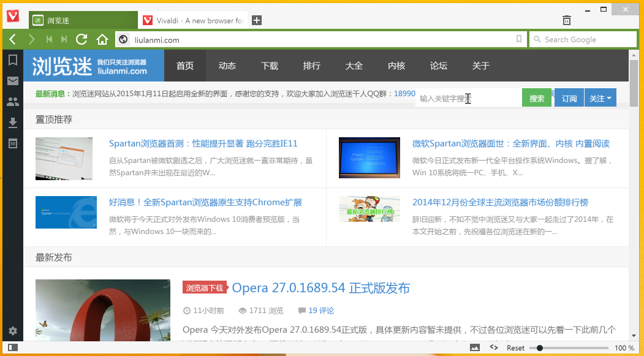Viewport: 644px width, 356px height.
Task: Click the Spartan首测 article thumbnail
Action: click(64, 159)
